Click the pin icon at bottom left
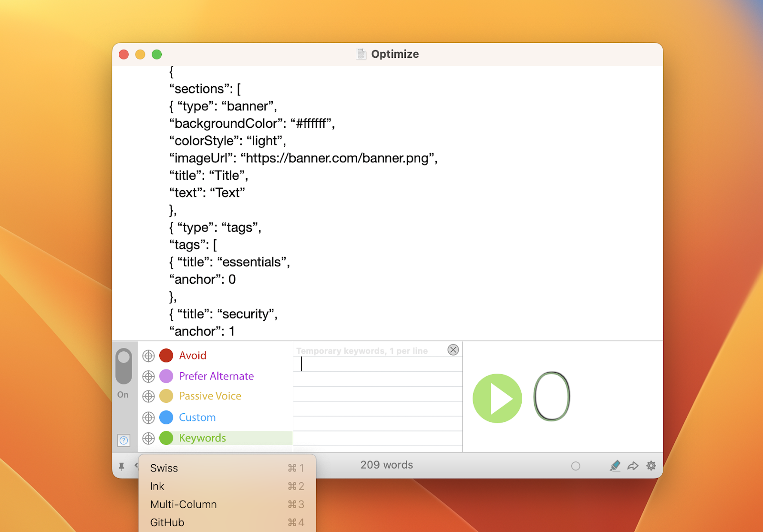 (122, 465)
